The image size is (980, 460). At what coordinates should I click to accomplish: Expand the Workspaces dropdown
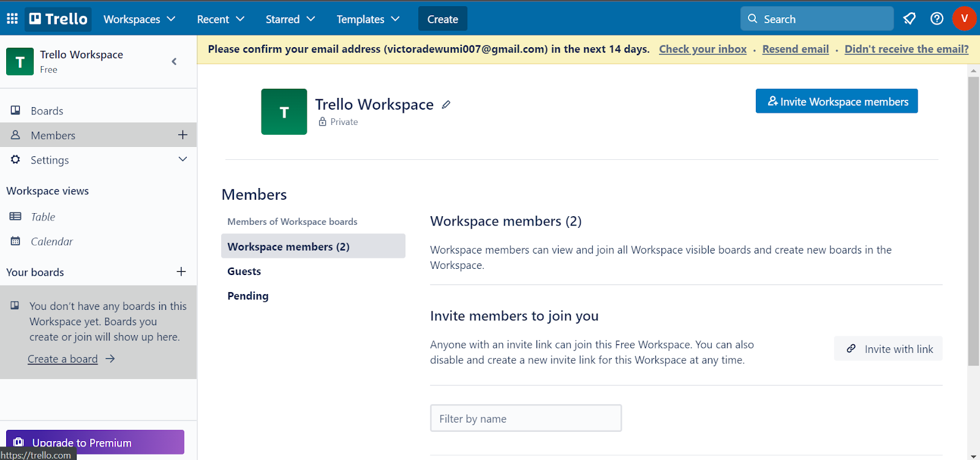point(140,19)
